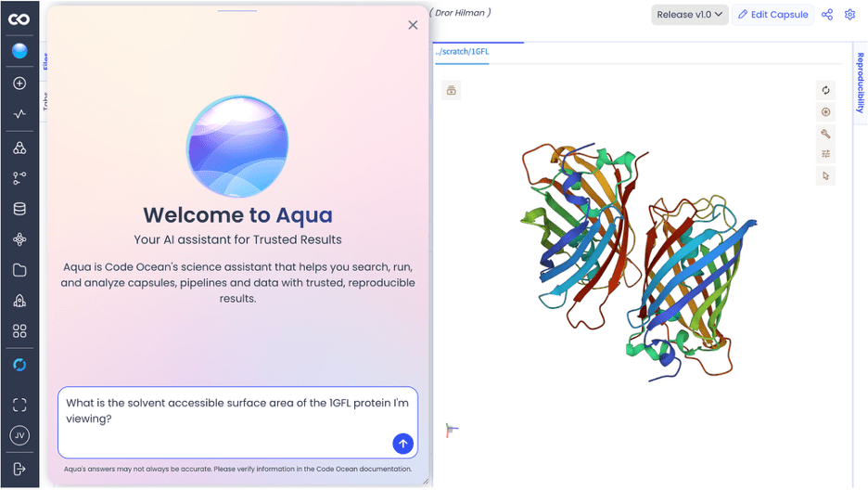Toggle the state tree panel icon
868x490 pixels.
pos(451,91)
